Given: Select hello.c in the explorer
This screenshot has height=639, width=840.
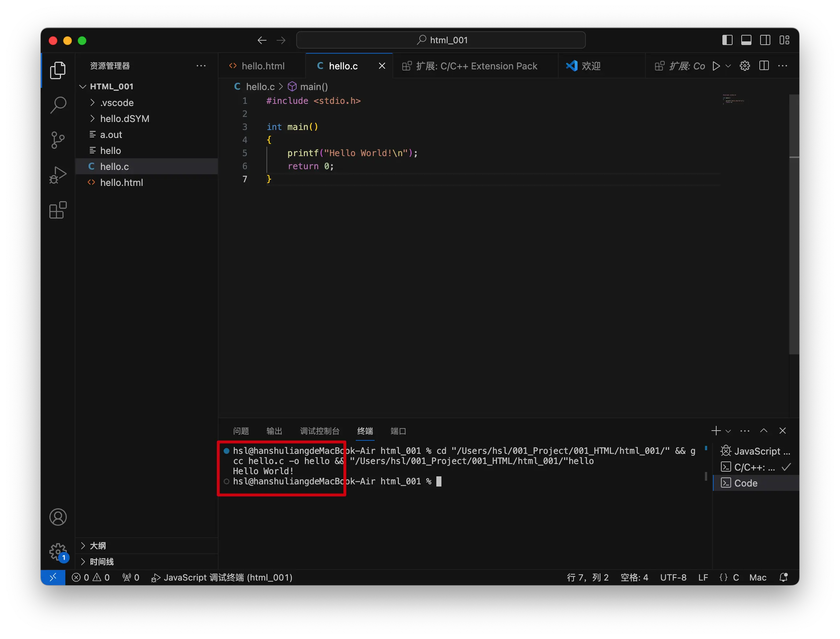Looking at the screenshot, I should click(x=146, y=167).
